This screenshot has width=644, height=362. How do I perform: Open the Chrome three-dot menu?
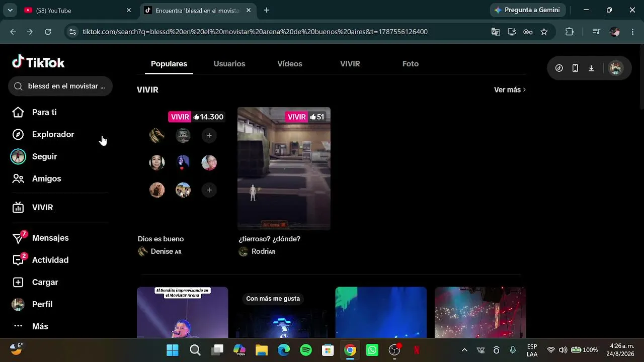point(632,32)
